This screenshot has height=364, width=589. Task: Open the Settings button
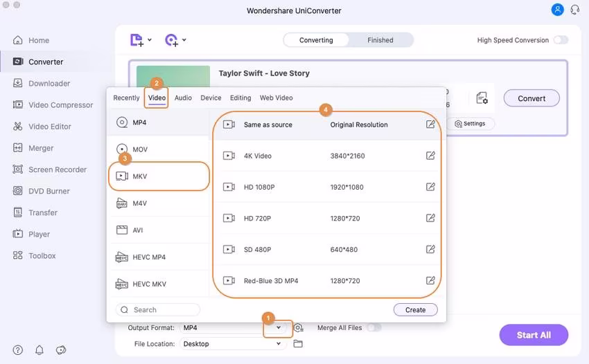[x=471, y=123]
